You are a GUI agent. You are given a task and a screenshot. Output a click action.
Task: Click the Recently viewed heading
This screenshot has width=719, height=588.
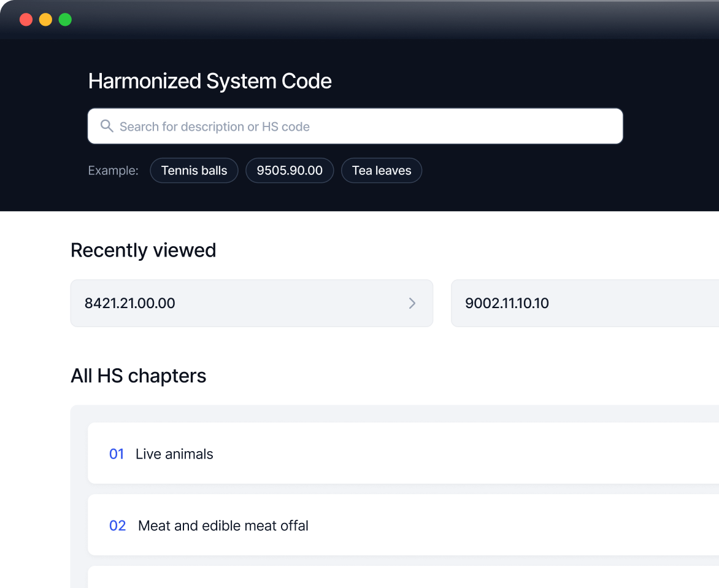click(143, 250)
